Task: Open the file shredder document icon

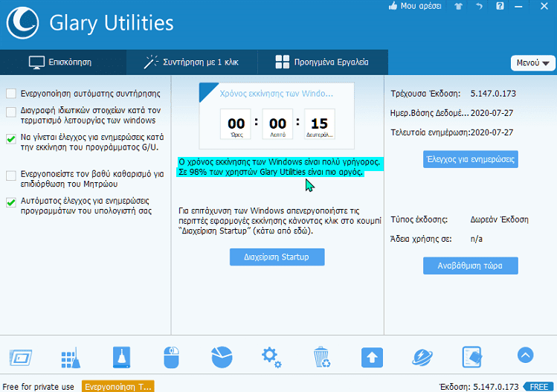Action: pyautogui.click(x=472, y=357)
